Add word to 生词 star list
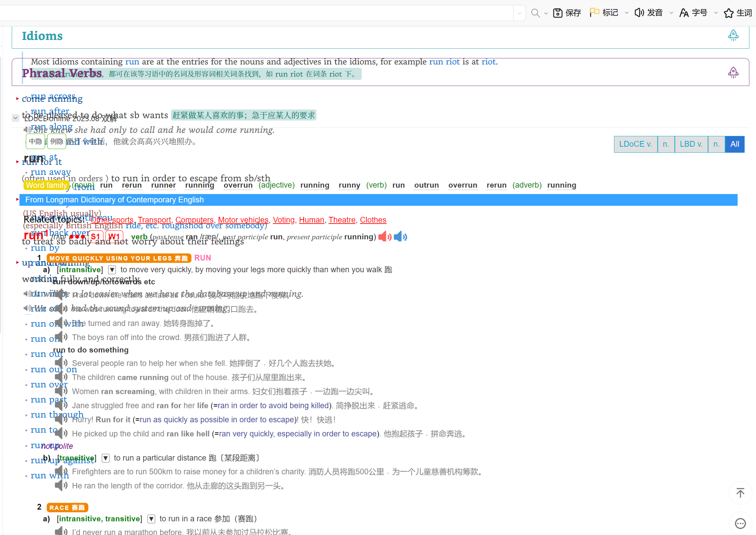 point(728,13)
